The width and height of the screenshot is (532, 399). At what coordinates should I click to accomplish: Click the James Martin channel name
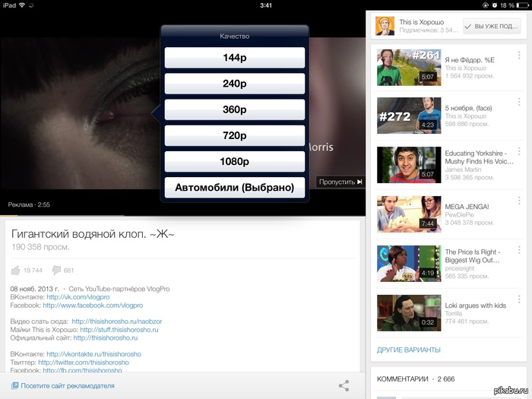click(x=463, y=169)
